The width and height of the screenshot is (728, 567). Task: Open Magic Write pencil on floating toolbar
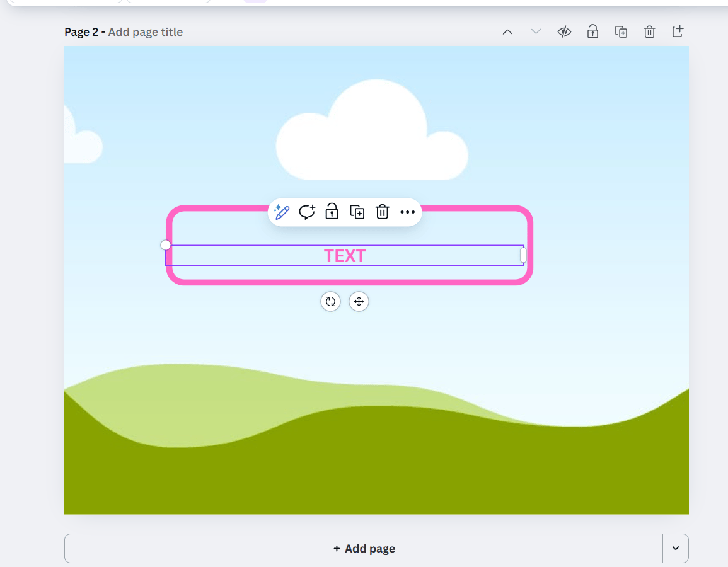click(281, 212)
